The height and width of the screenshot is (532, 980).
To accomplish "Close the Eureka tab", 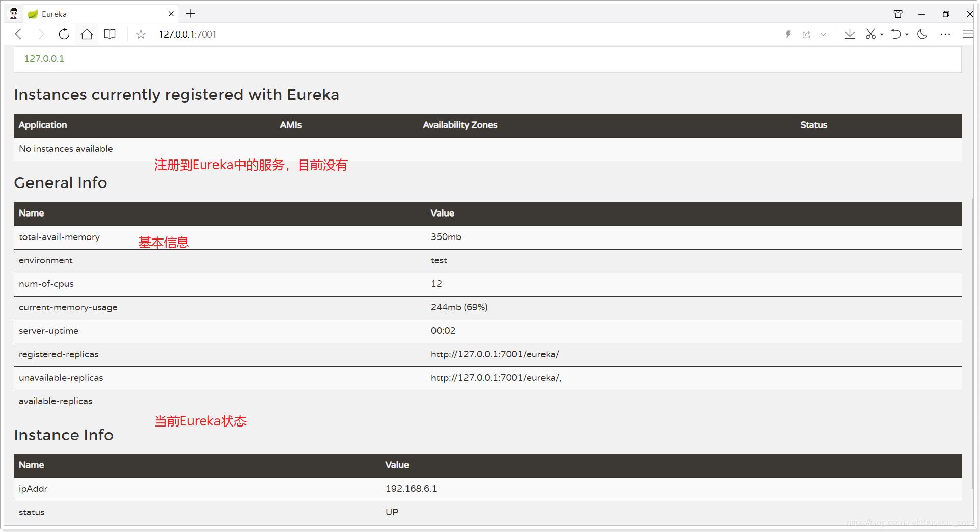I will 171,14.
